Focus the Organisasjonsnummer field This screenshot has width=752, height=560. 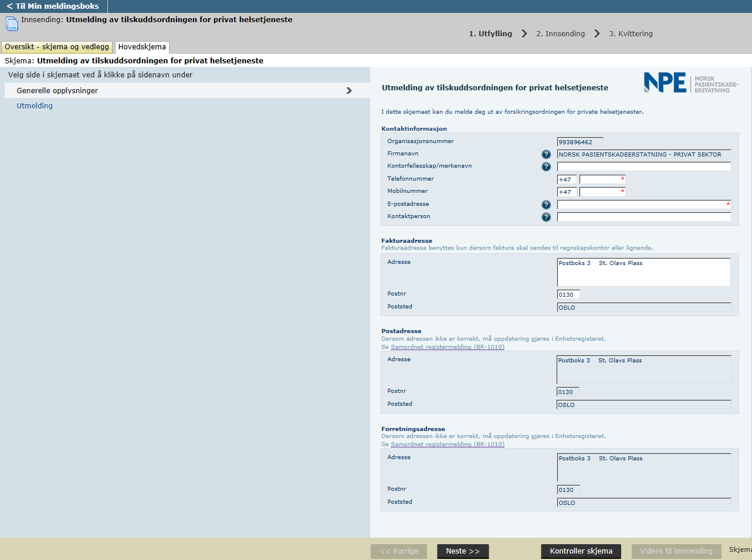click(x=580, y=142)
